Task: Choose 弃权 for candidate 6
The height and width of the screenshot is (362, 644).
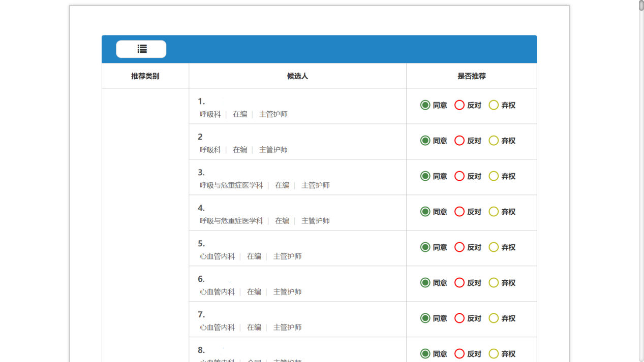Action: pyautogui.click(x=494, y=283)
